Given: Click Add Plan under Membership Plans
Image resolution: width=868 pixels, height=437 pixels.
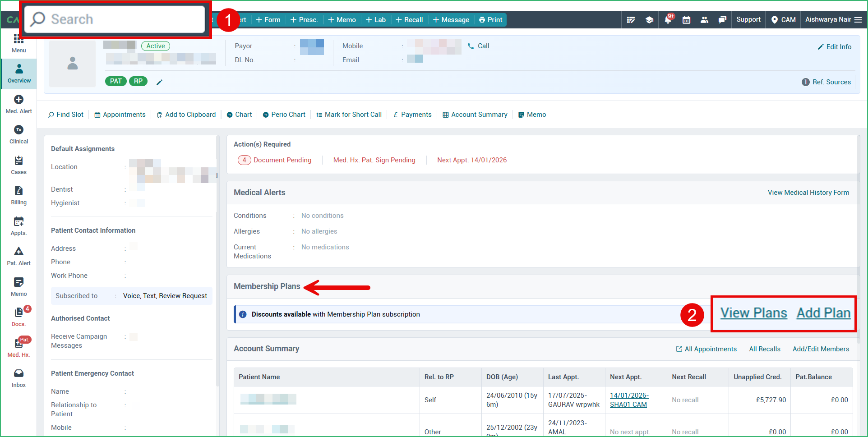Looking at the screenshot, I should tap(823, 313).
